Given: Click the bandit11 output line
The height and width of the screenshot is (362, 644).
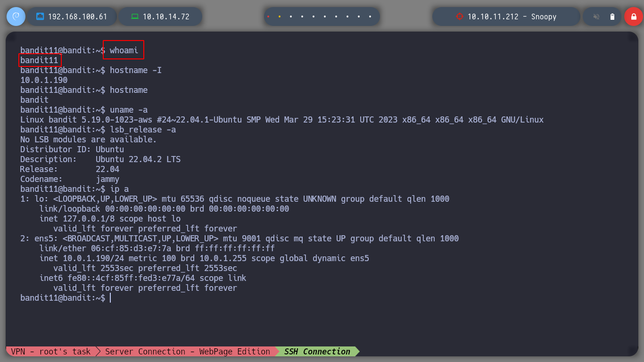Looking at the screenshot, I should (39, 60).
